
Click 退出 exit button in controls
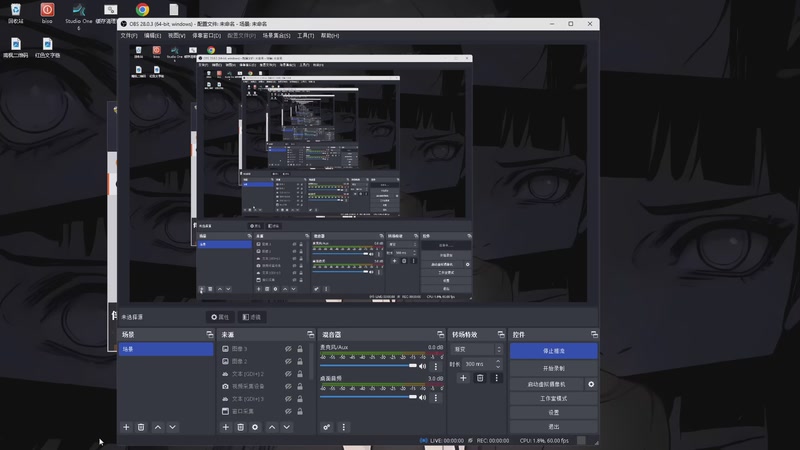click(554, 427)
